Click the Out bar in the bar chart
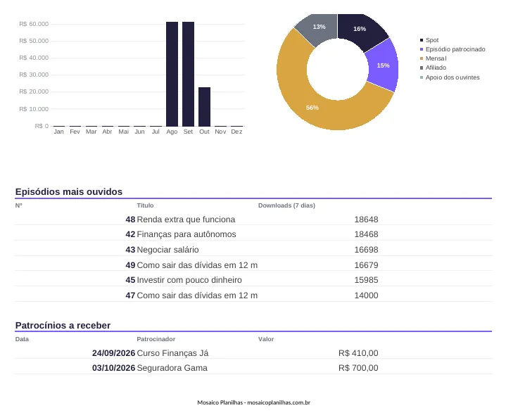 coord(204,107)
